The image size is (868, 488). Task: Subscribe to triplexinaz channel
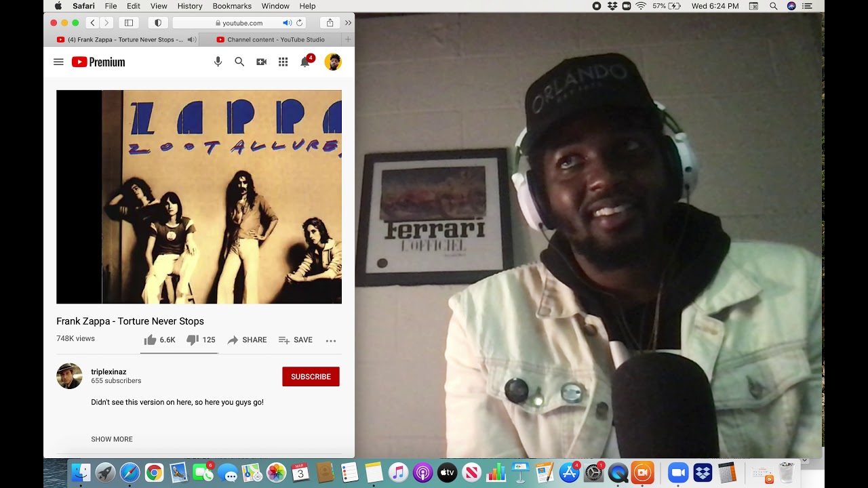(311, 377)
